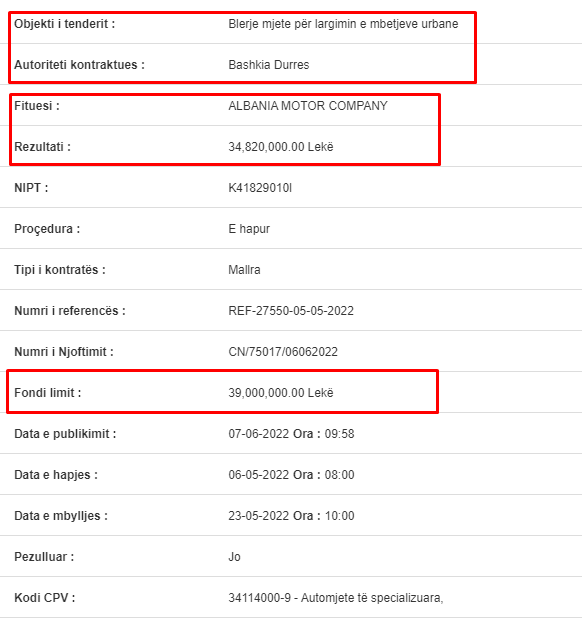
Task: Click the NIPT value K41829010I
Action: coord(260,188)
